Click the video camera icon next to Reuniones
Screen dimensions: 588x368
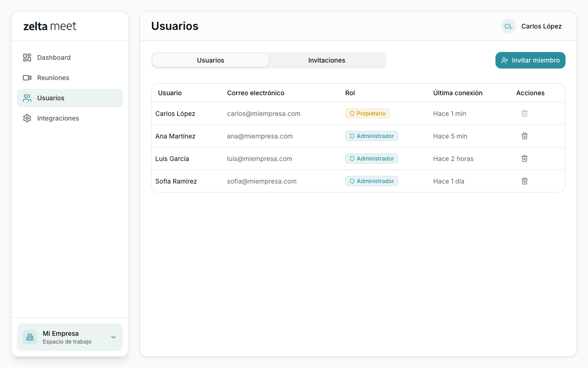pyautogui.click(x=27, y=78)
